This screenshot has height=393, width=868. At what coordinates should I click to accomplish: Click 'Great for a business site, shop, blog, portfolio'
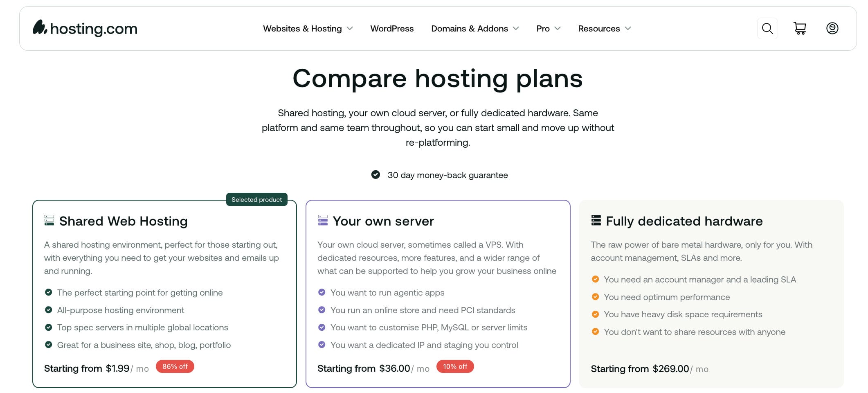tap(144, 345)
